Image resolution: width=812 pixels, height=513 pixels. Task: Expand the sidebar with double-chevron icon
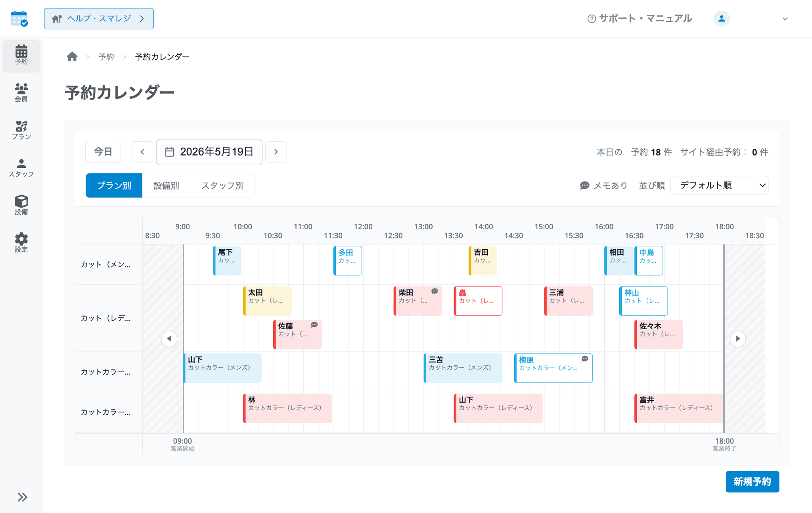[x=22, y=497]
